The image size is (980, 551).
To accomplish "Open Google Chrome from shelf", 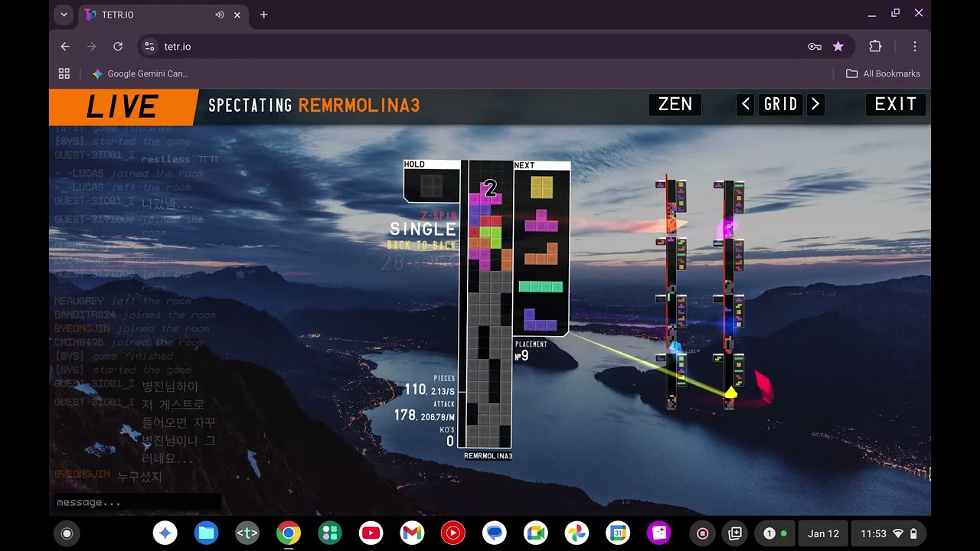I will 289,533.
